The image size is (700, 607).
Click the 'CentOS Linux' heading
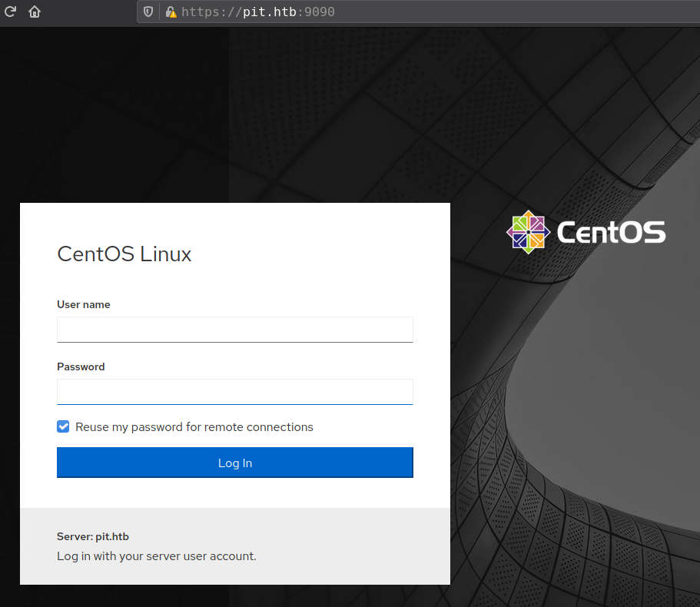click(124, 254)
